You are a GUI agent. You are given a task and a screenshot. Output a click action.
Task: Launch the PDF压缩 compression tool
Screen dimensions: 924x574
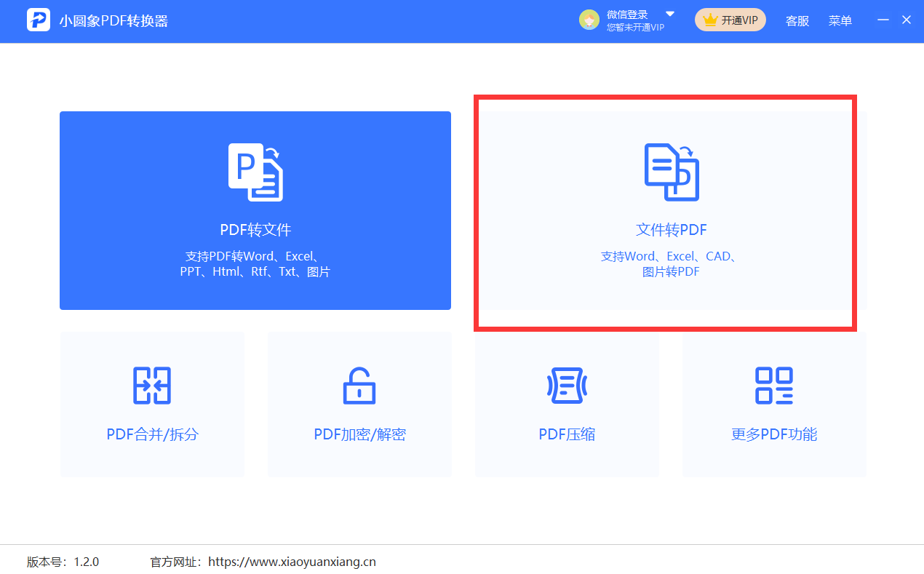coord(567,404)
